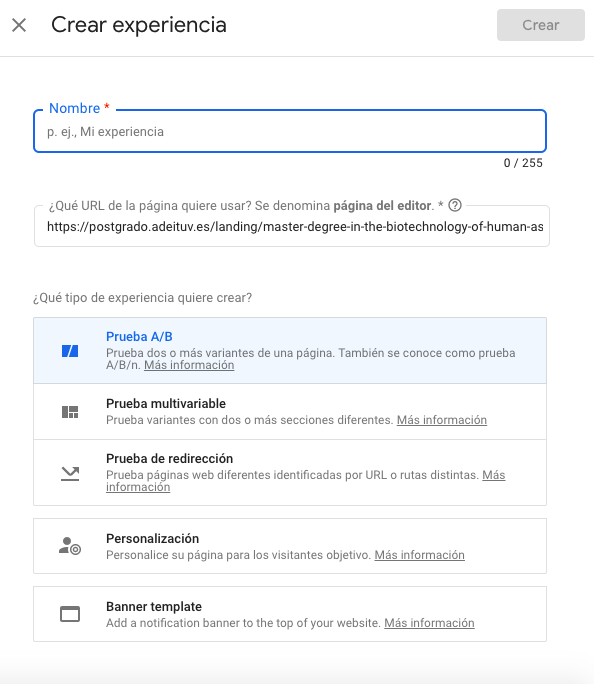Choose the Prueba de redirección option

point(290,473)
